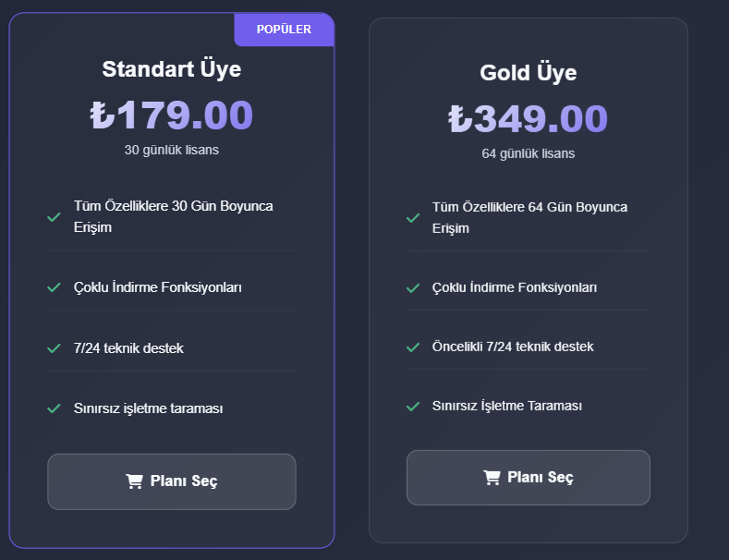
Task: Click the POPÜLER badge on Standart card
Action: [x=284, y=30]
